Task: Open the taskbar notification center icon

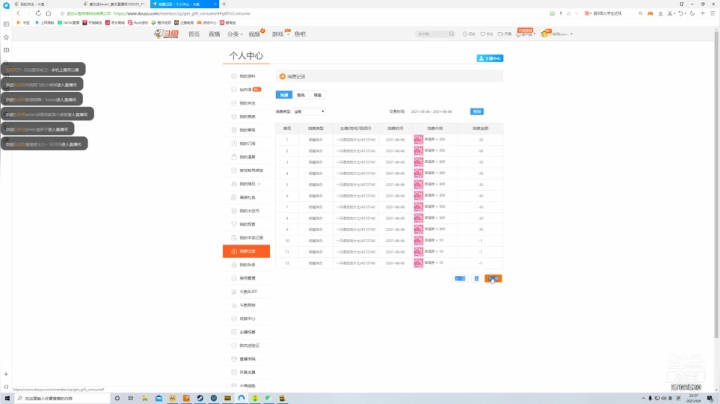Action: tap(710, 398)
